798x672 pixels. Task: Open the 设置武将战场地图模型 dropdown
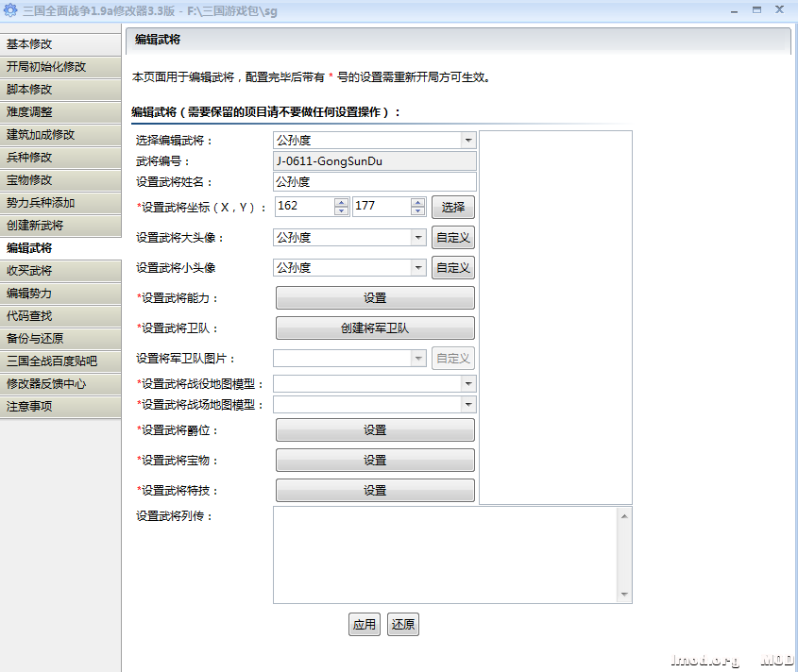[468, 405]
